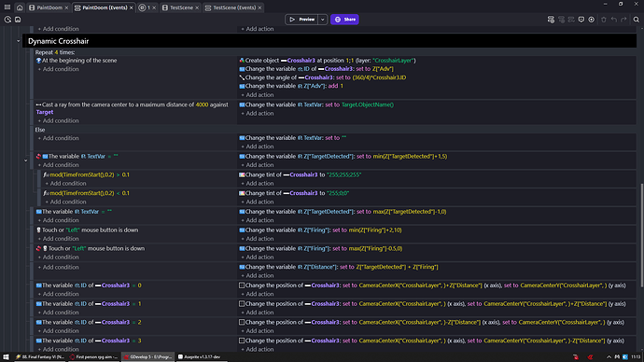Collapse the Dynamic Crosshair group
This screenshot has height=362, width=644.
tap(18, 41)
